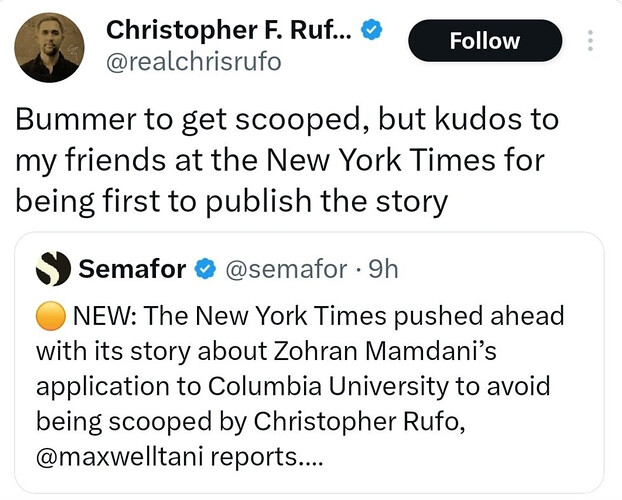The image size is (622, 500).
Task: Select the main tweet text about being scooped
Action: point(287,160)
